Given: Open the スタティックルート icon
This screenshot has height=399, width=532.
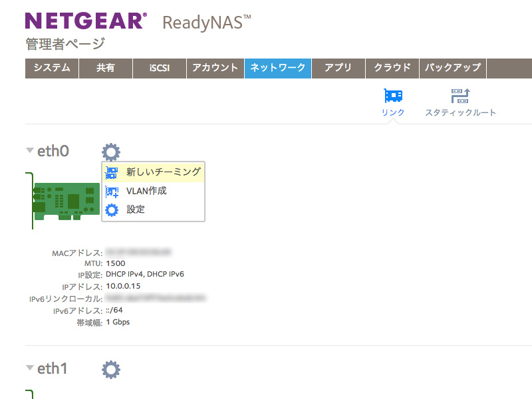Looking at the screenshot, I should [x=460, y=96].
